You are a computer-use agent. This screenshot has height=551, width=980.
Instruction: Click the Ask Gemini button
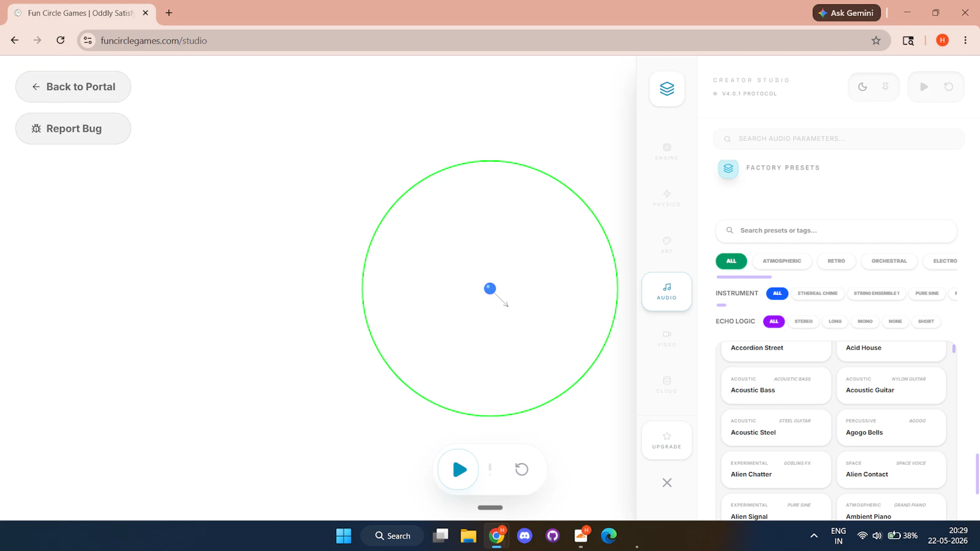tap(846, 13)
